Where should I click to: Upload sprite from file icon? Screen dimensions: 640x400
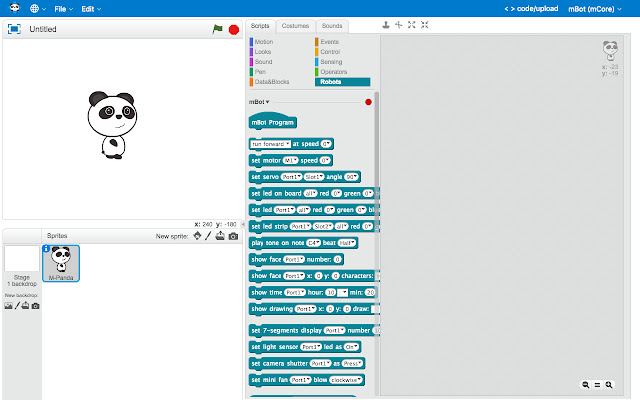click(x=220, y=236)
